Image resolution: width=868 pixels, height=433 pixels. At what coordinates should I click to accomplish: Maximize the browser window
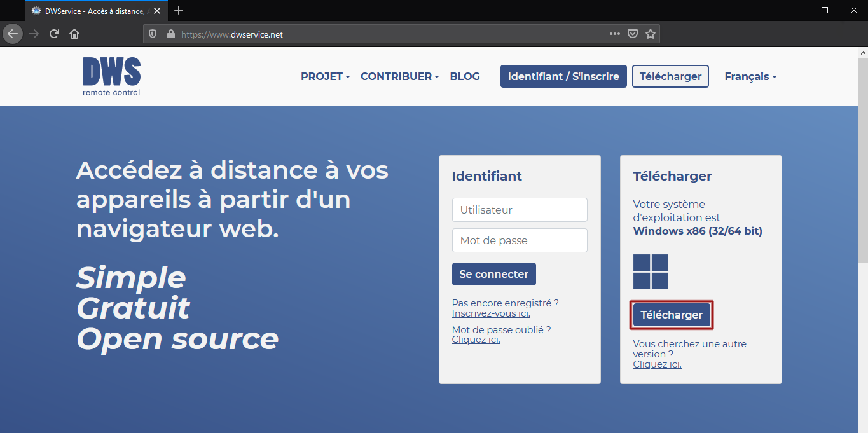coord(824,10)
